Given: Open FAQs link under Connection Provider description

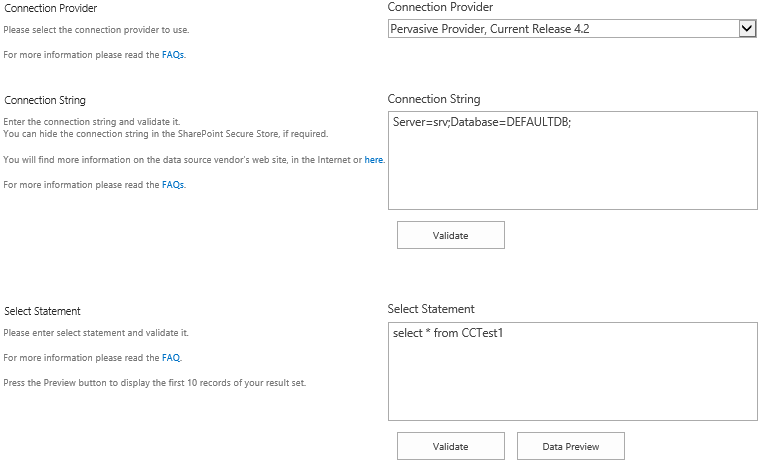Looking at the screenshot, I should coord(173,55).
